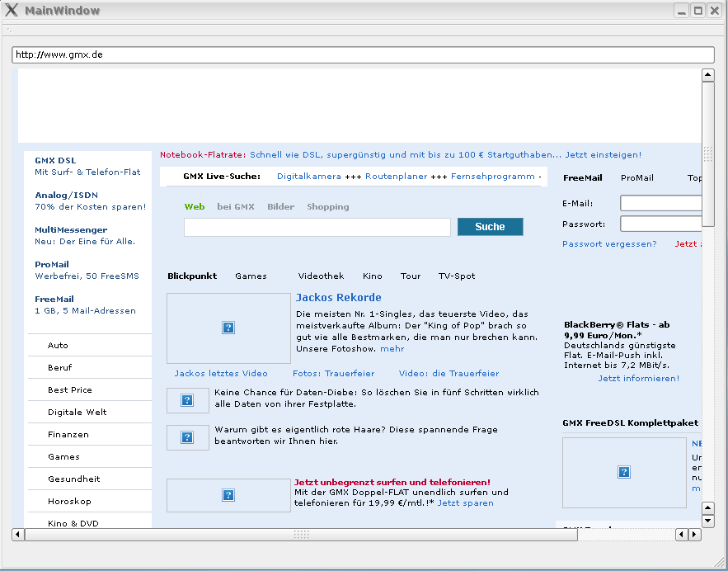Click the Jackos letztes Video link
Image resolution: width=728 pixels, height=571 pixels.
pyautogui.click(x=221, y=374)
